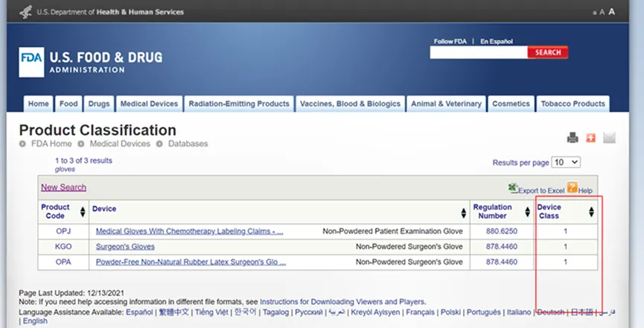Open Medical Gloves With Chemotherapy Labeling Claims link
Image resolution: width=644 pixels, height=328 pixels.
point(189,231)
